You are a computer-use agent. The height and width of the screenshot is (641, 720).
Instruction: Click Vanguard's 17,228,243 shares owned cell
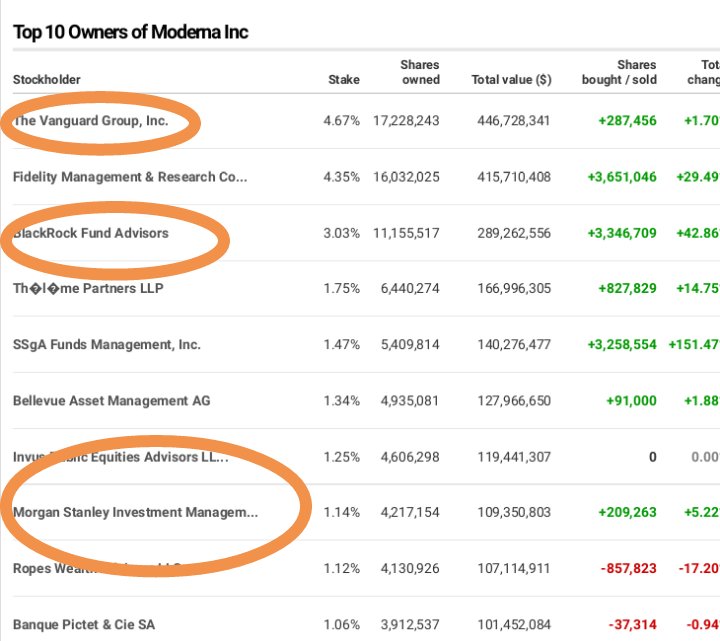coord(406,121)
